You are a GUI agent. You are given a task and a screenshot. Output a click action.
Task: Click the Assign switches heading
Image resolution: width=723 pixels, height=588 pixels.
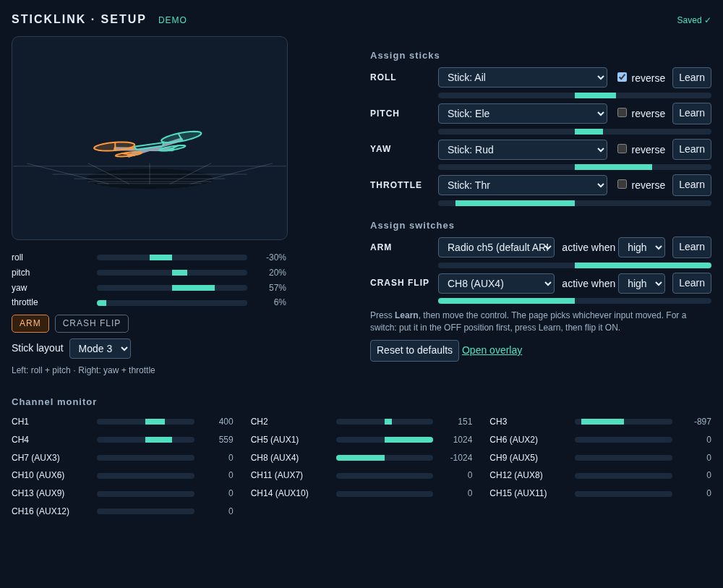(412, 226)
